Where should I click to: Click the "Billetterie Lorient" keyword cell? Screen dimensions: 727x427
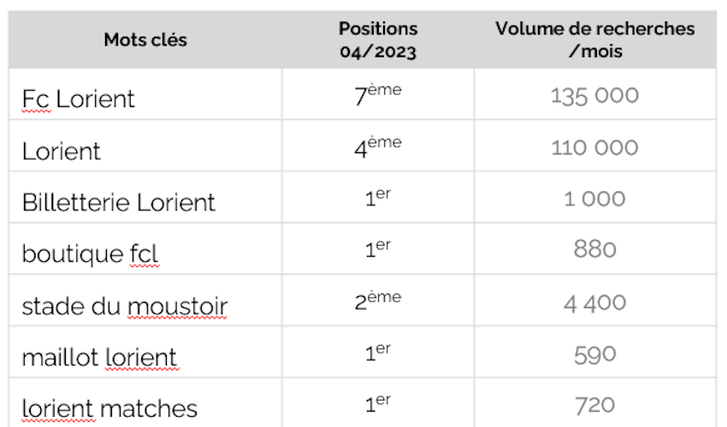click(118, 202)
